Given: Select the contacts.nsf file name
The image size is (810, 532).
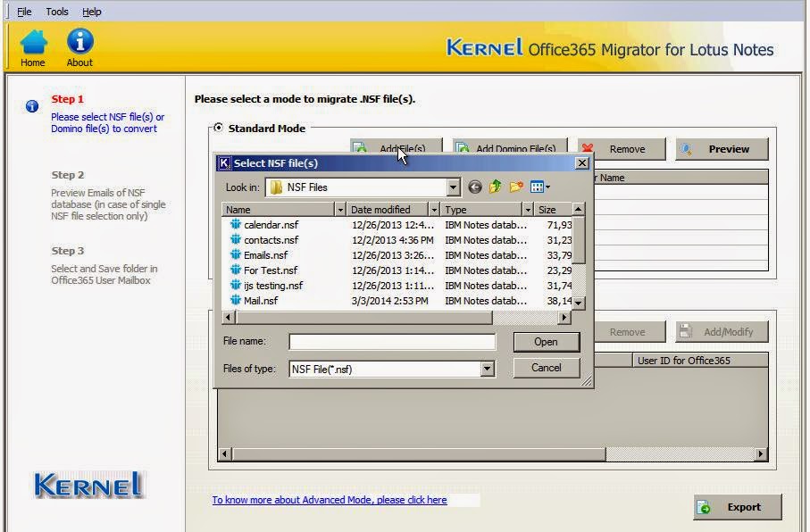Looking at the screenshot, I should (x=271, y=239).
